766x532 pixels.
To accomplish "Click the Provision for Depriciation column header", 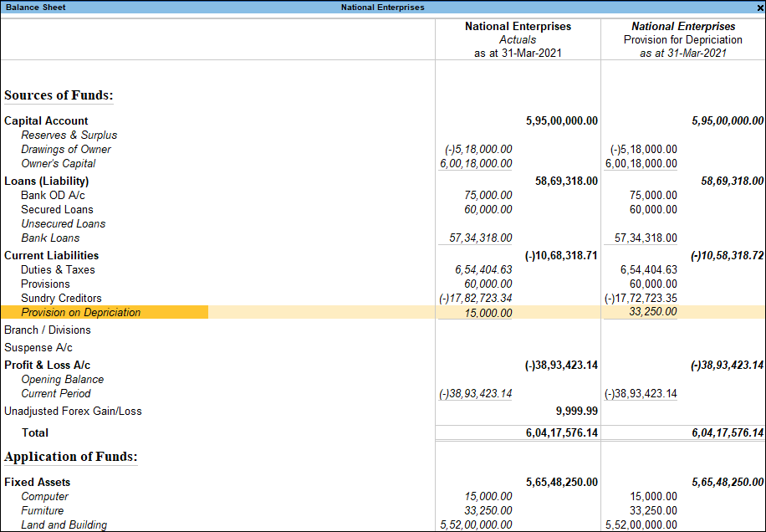I will [683, 39].
